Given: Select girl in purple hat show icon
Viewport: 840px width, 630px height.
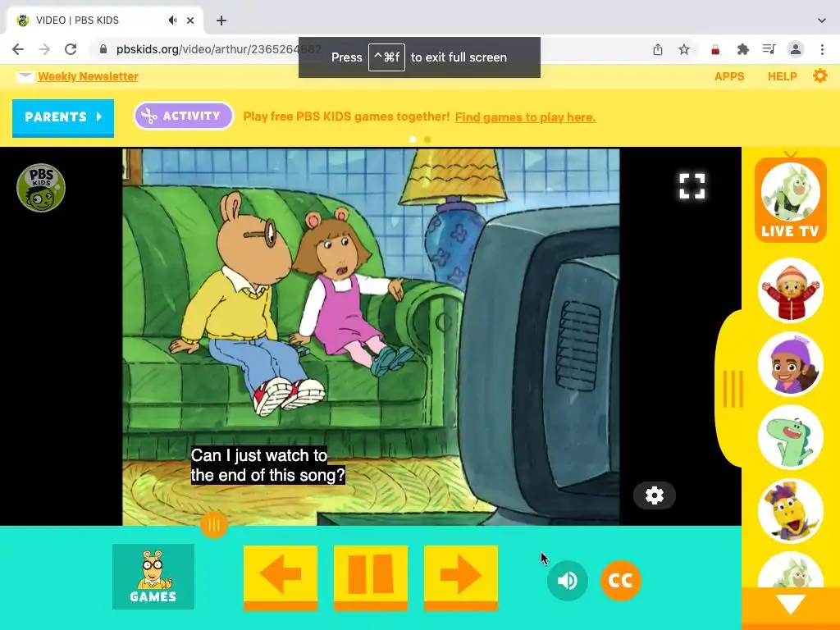Looking at the screenshot, I should tap(790, 364).
